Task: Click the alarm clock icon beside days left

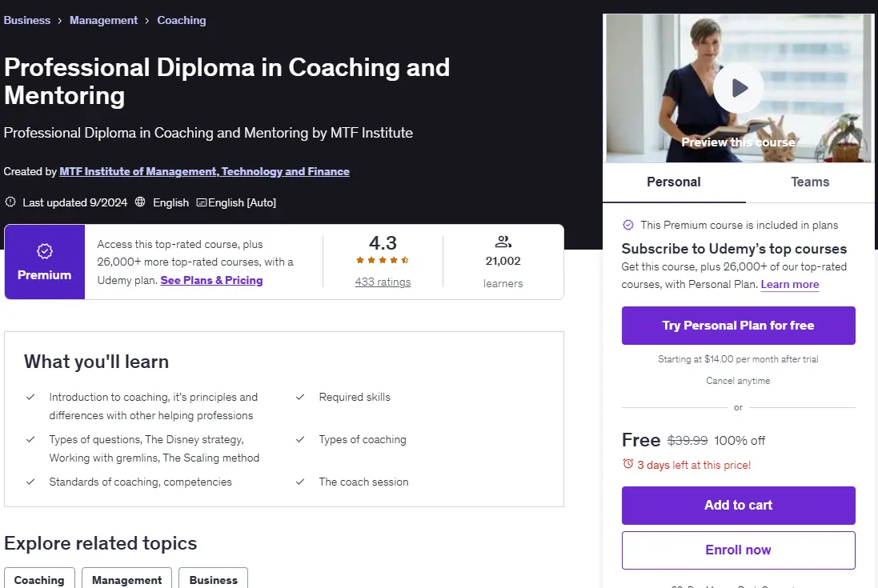Action: pos(627,464)
